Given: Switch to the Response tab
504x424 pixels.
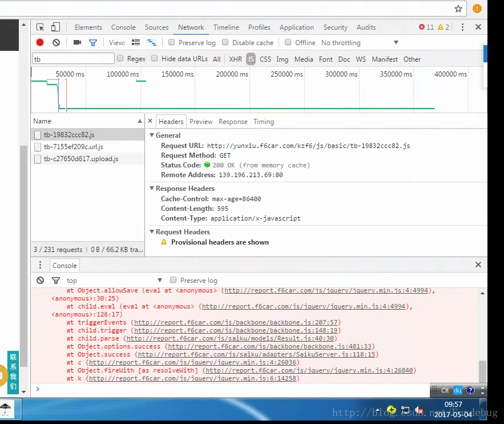Looking at the screenshot, I should pos(233,122).
